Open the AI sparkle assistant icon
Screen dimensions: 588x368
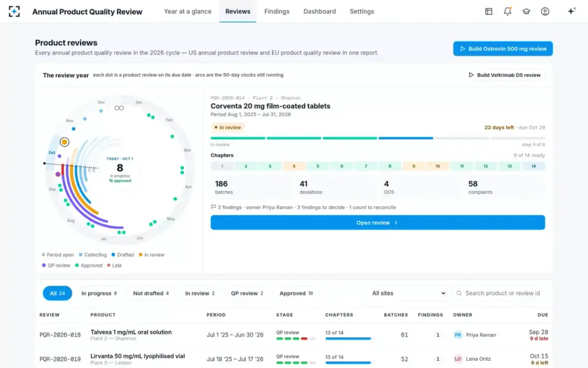tap(571, 11)
